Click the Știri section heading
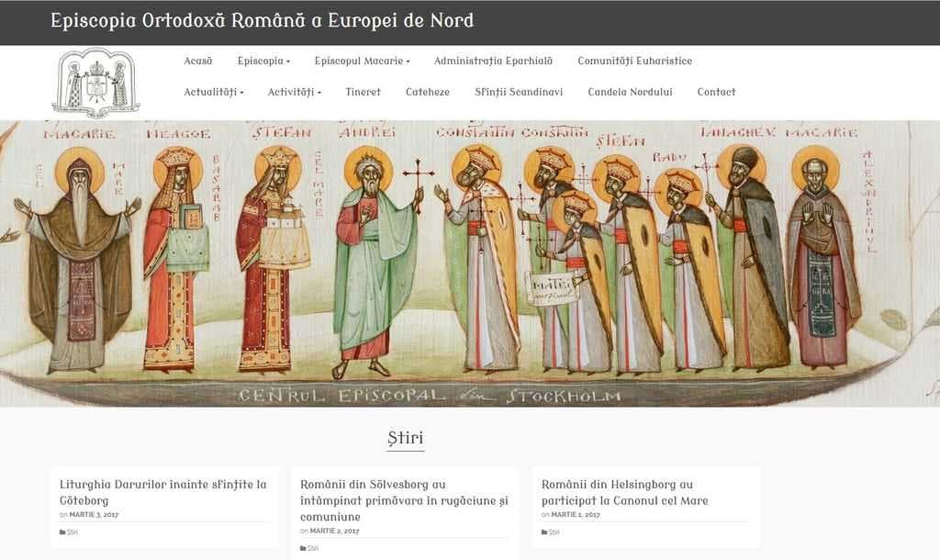 point(405,438)
